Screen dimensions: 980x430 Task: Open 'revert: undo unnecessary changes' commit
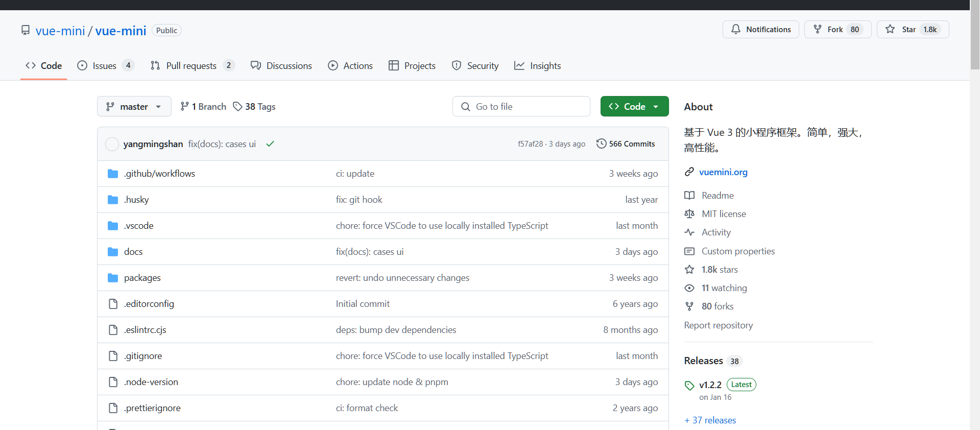coord(402,278)
